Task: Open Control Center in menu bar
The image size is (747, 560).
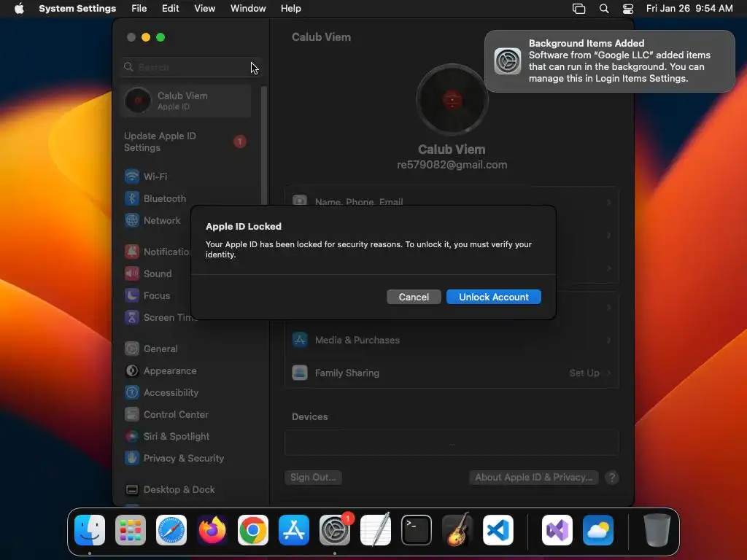Action: pos(628,9)
